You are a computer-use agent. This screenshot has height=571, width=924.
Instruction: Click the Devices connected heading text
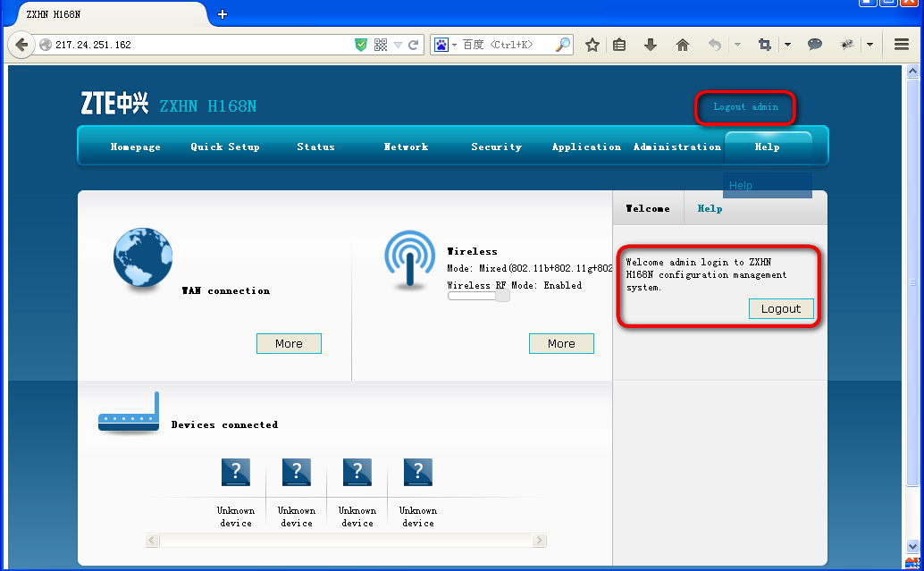point(224,424)
